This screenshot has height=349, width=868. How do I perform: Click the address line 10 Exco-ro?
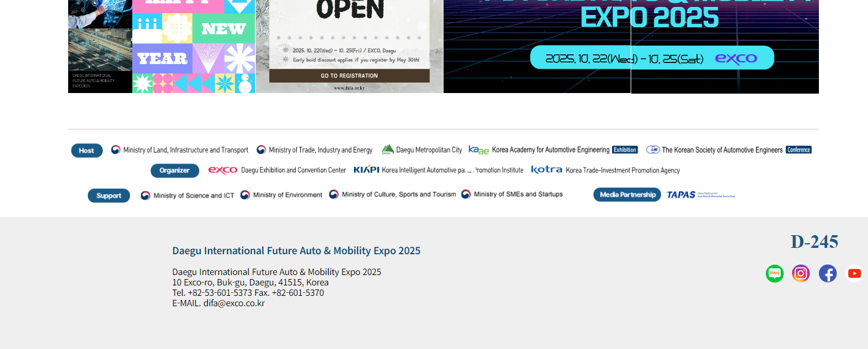coord(251,283)
